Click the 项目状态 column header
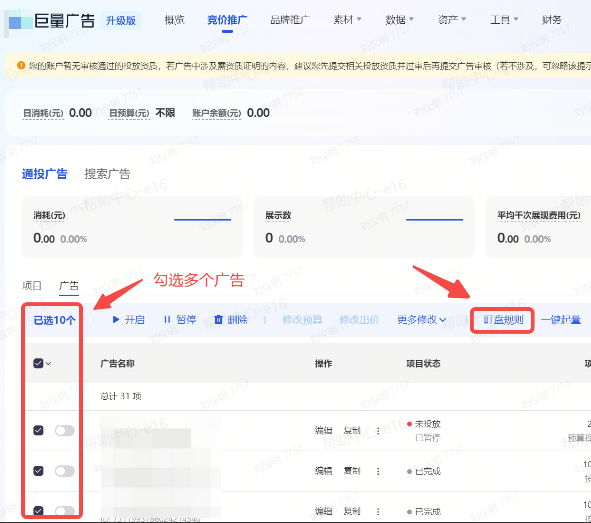591x523 pixels. point(423,364)
